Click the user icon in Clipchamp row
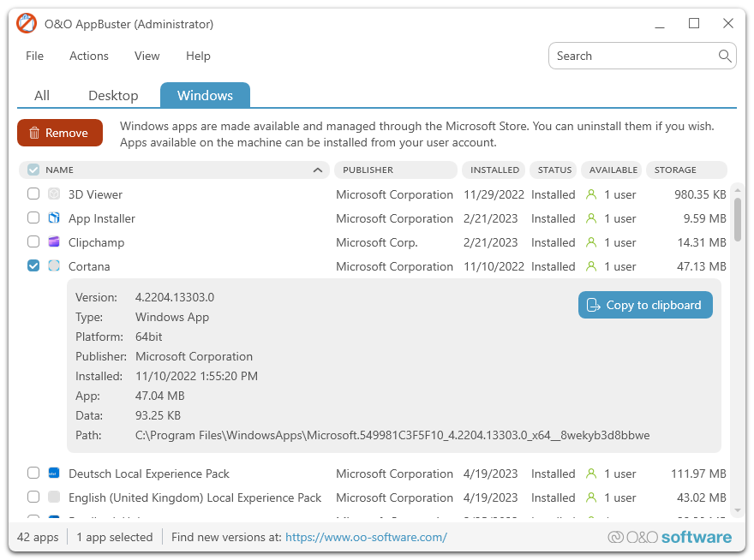Image resolution: width=754 pixels, height=560 pixels. (x=591, y=242)
